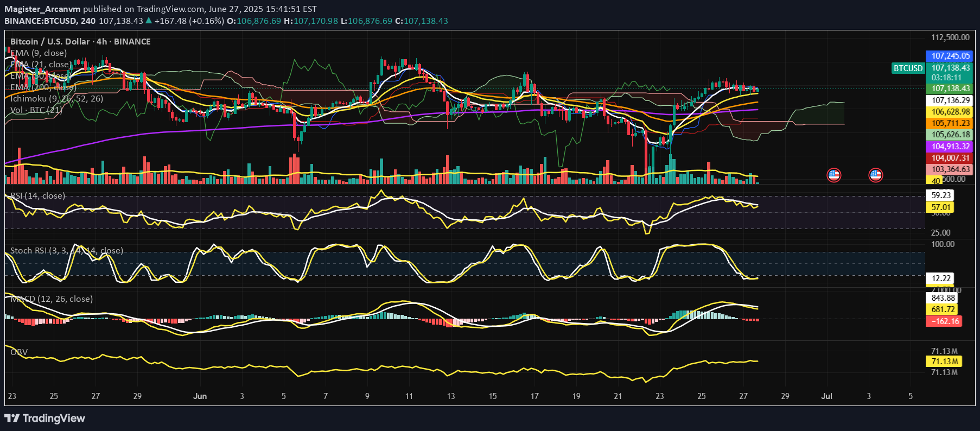Click the orange 105,711.23 price label
Viewport: 980px width, 431px height.
[x=950, y=123]
